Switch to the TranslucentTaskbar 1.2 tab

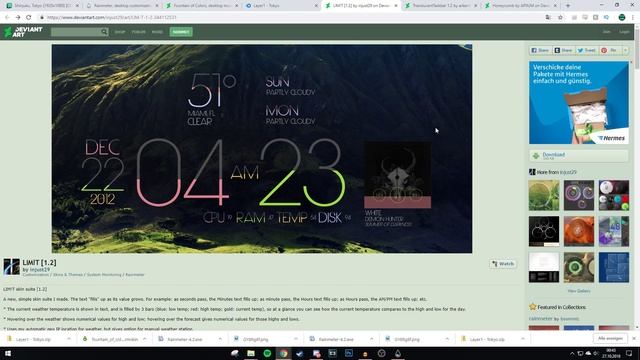(x=440, y=6)
